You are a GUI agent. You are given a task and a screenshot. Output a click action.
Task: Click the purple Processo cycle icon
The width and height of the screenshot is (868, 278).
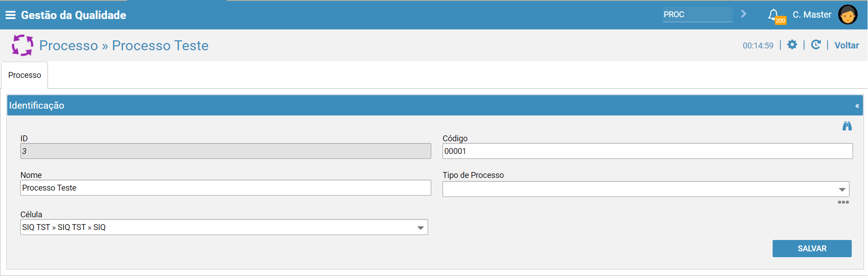click(23, 45)
